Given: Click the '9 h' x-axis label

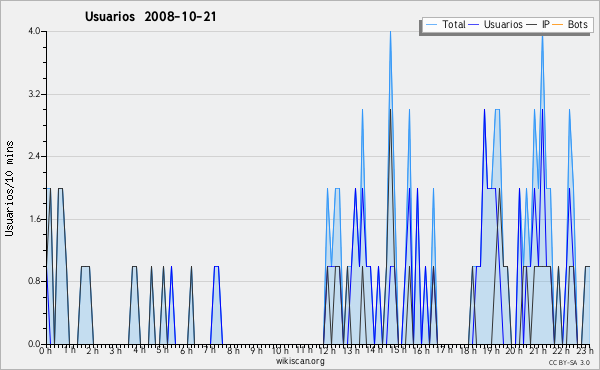Looking at the screenshot, I should pos(256,350).
